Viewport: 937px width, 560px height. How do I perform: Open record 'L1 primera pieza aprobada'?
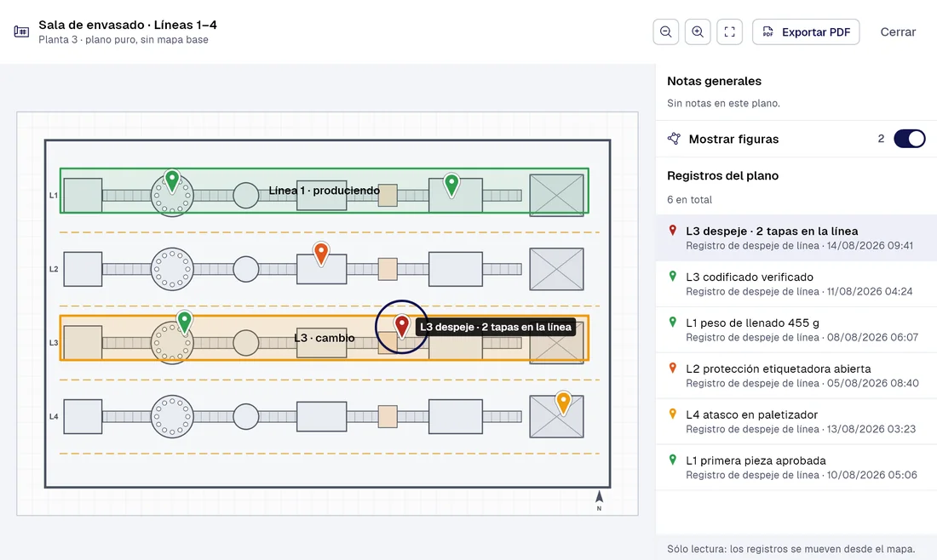796,467
